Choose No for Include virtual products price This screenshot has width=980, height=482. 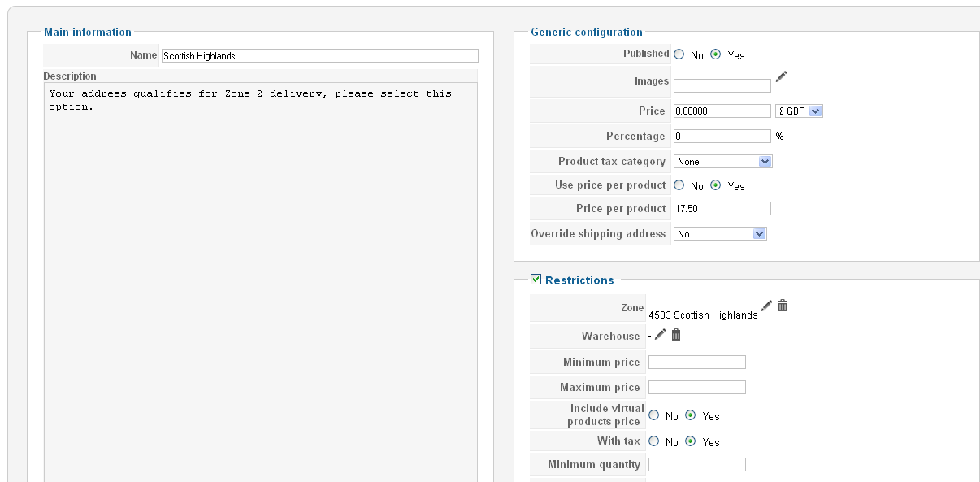[654, 415]
